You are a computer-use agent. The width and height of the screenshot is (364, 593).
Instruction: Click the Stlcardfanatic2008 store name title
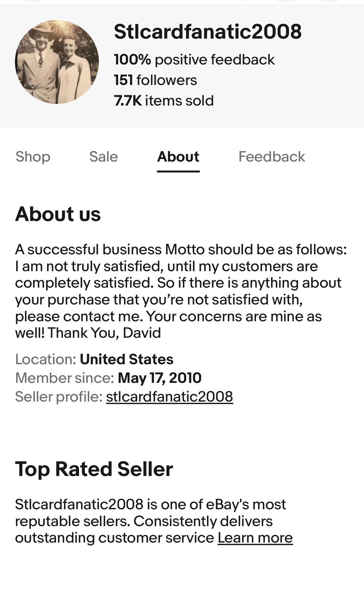coord(208,32)
